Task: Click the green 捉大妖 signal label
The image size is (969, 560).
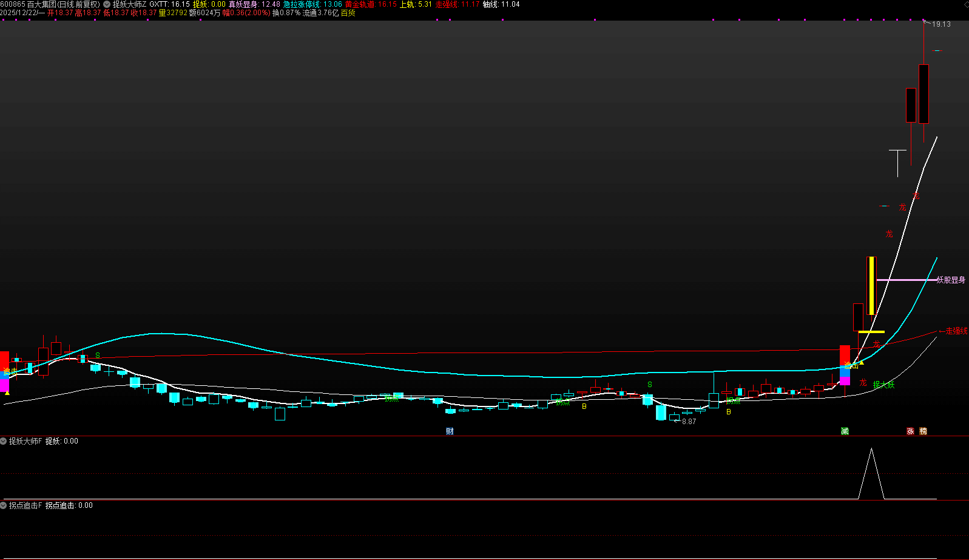Action: [x=883, y=385]
